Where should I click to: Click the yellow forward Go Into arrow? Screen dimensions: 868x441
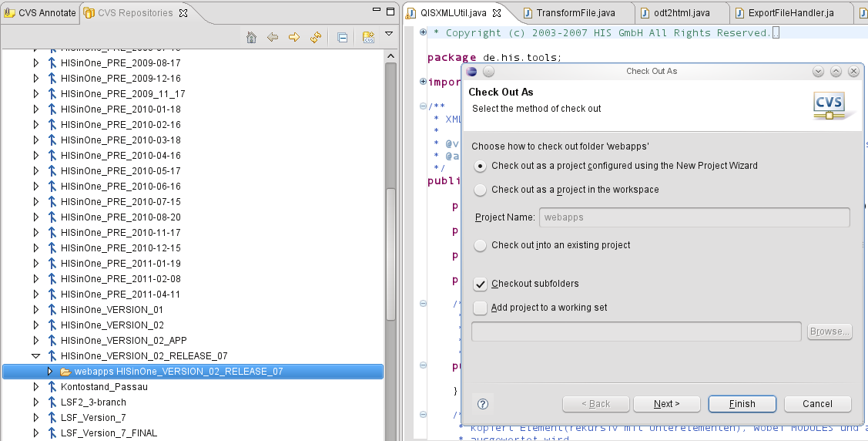(294, 37)
